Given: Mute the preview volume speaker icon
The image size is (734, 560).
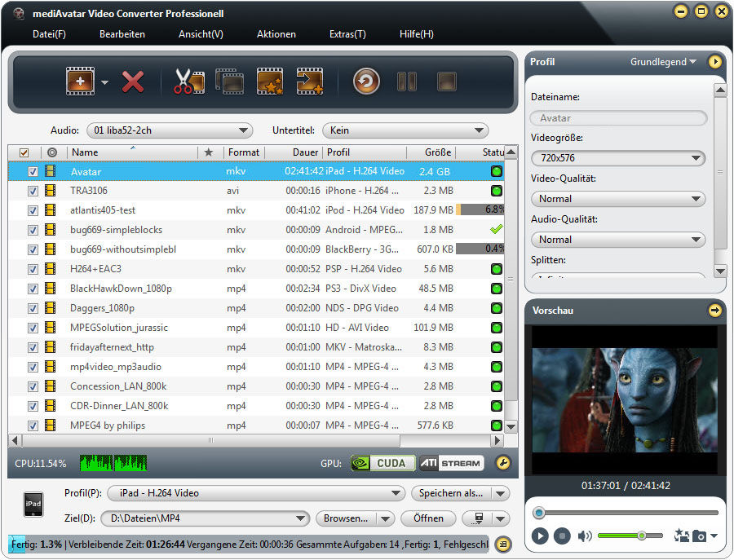Looking at the screenshot, I should click(585, 536).
